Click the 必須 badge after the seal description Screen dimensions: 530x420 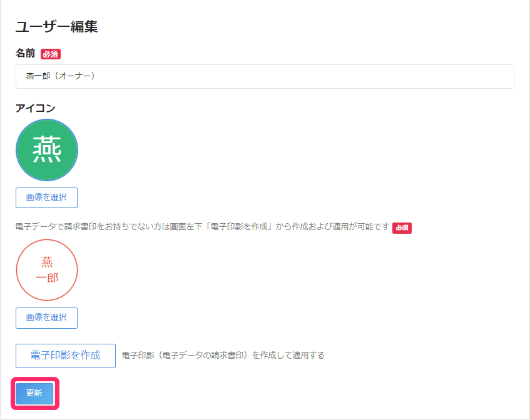(x=402, y=227)
